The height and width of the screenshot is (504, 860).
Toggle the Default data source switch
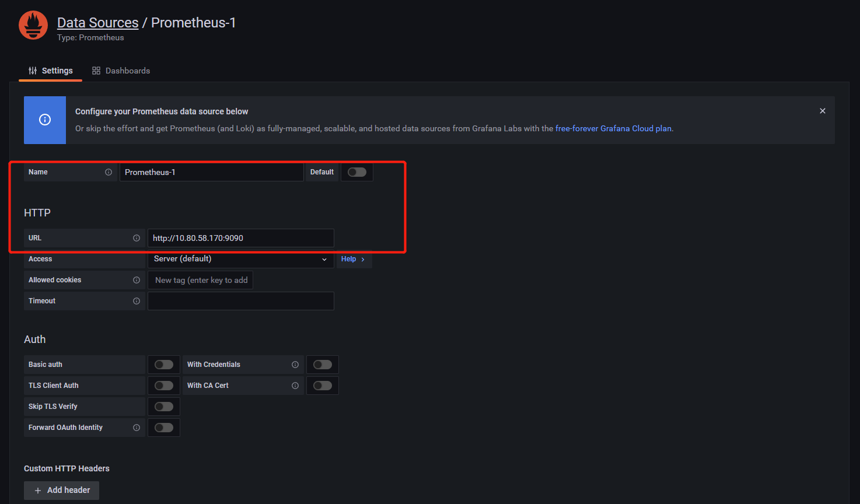(357, 172)
